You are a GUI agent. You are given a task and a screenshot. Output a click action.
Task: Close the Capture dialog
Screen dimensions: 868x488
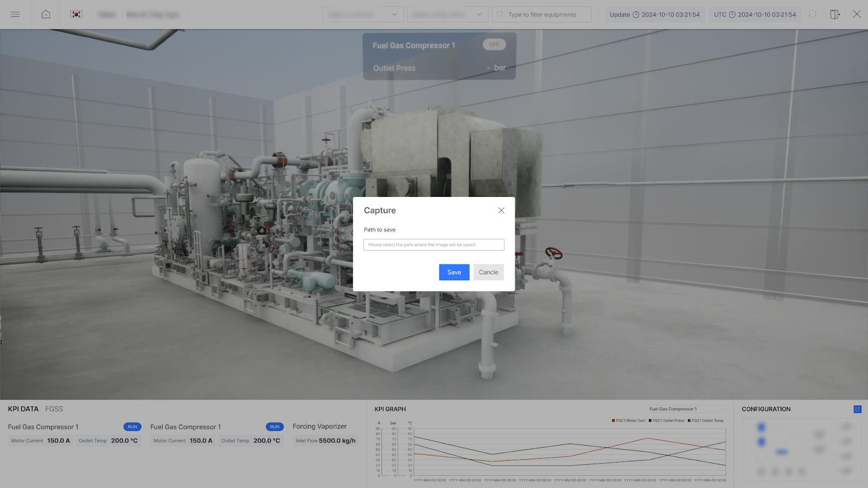501,210
